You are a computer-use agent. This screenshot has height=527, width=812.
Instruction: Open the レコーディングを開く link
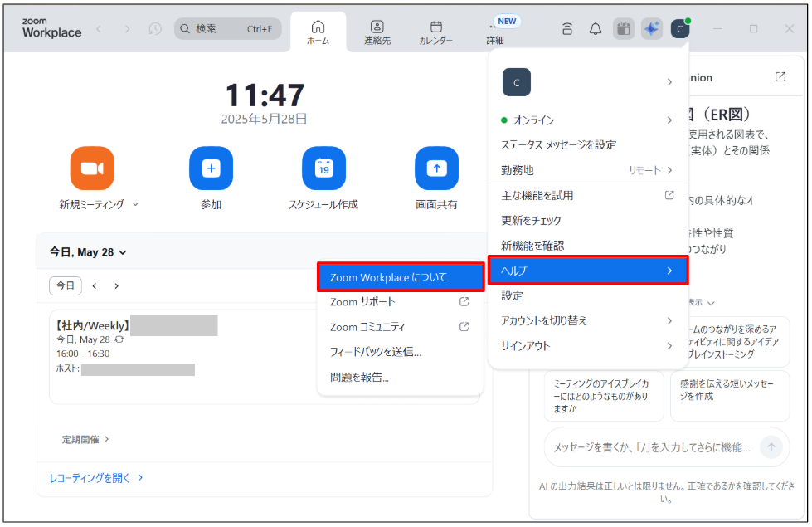coord(96,478)
